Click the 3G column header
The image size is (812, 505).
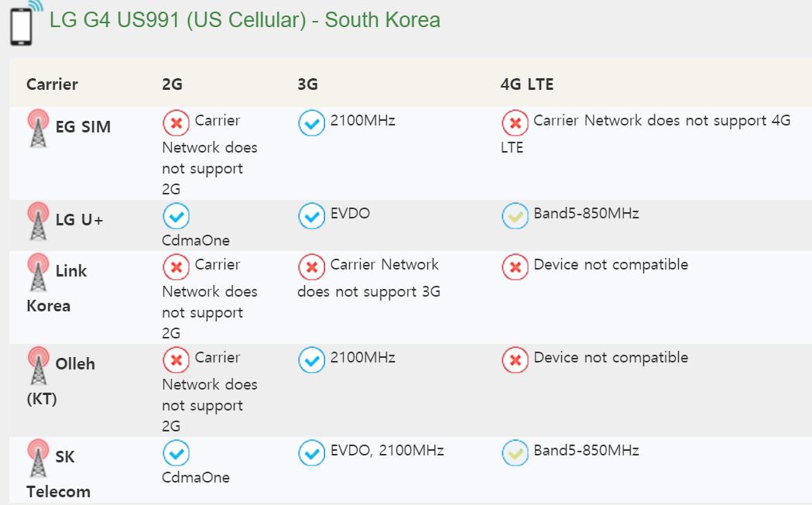coord(307,84)
